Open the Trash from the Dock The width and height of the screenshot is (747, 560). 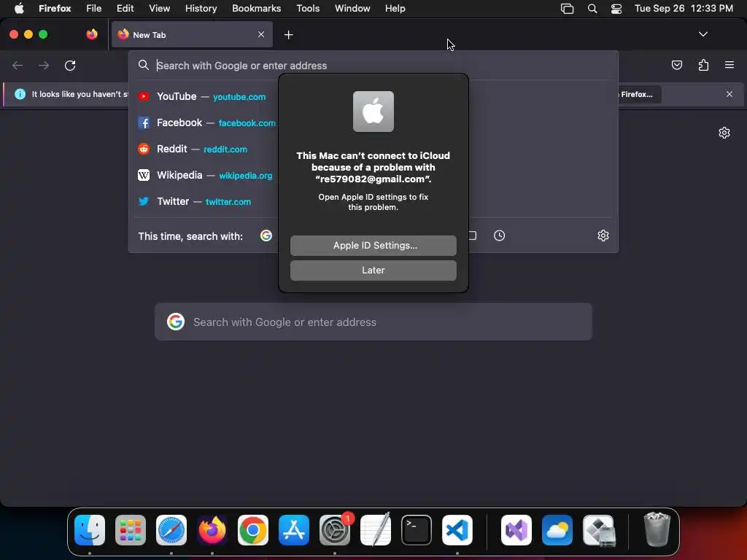pyautogui.click(x=657, y=529)
